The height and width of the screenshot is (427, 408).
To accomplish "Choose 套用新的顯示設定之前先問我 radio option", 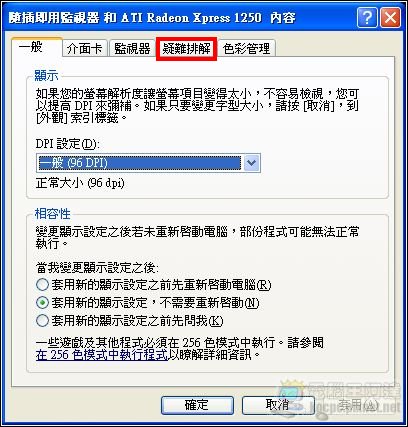I will pyautogui.click(x=130, y=321).
